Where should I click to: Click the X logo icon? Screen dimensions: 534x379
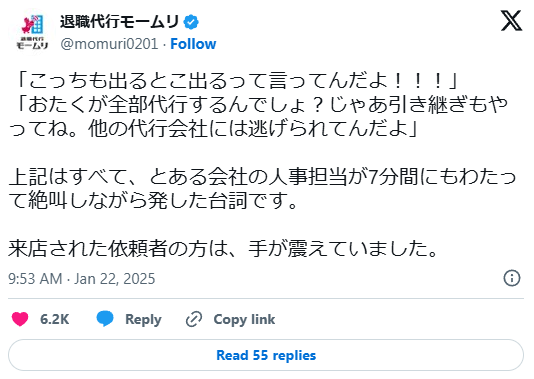tap(511, 21)
